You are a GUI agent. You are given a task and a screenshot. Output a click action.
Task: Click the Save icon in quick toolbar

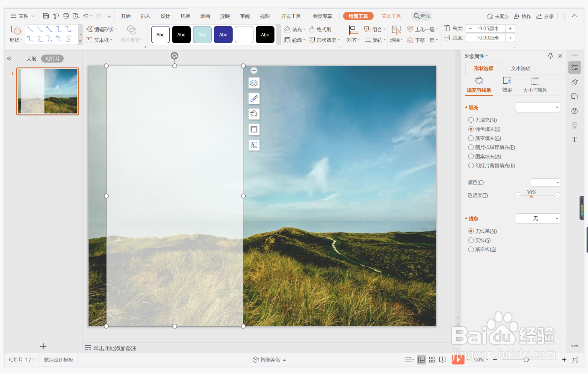click(x=46, y=16)
